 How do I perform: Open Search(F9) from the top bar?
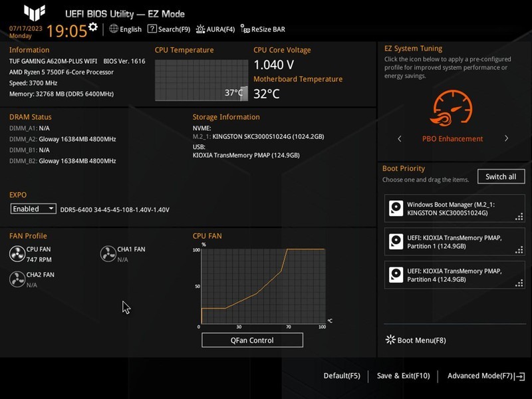click(170, 29)
